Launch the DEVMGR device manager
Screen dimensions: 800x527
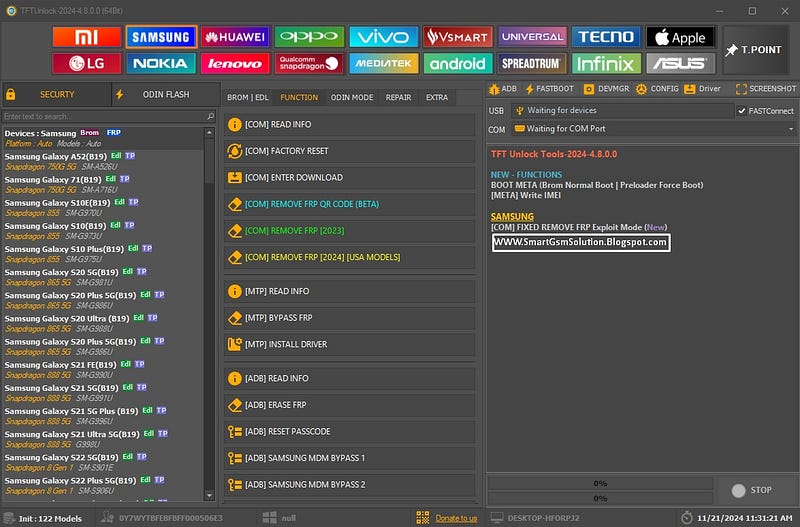point(607,89)
